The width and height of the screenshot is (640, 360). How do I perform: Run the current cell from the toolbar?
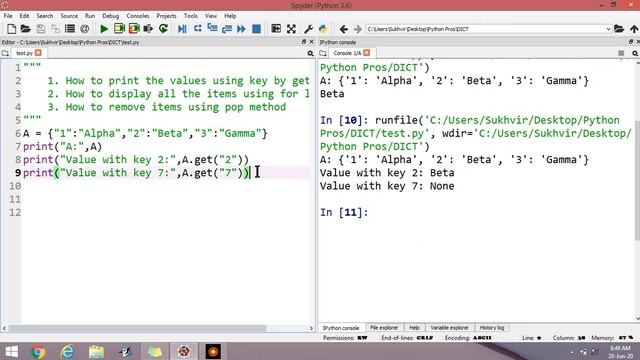click(119, 29)
